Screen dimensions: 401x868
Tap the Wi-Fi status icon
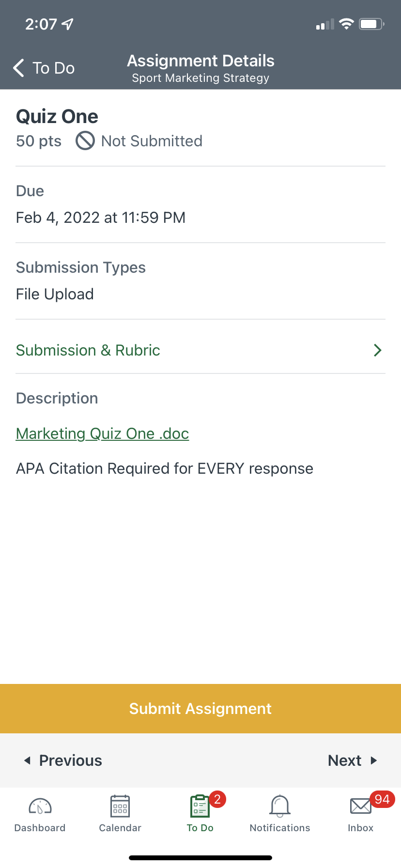coord(346,24)
